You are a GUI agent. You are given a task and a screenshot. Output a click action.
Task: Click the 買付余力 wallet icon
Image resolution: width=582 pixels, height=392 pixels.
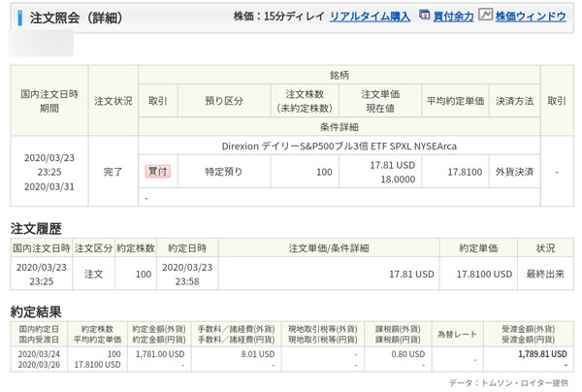pos(425,16)
